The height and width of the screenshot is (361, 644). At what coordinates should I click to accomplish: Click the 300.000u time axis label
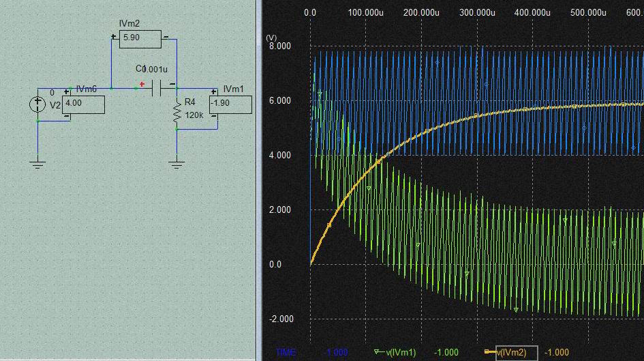pyautogui.click(x=476, y=12)
